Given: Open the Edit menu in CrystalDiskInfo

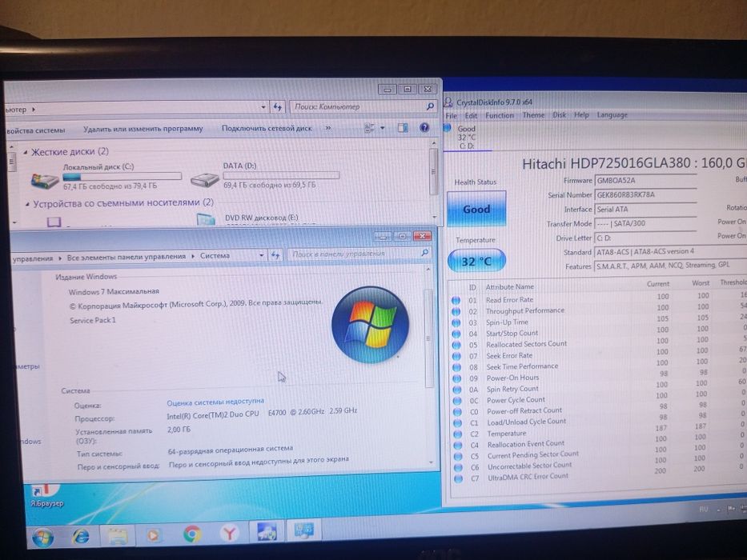Looking at the screenshot, I should (471, 115).
